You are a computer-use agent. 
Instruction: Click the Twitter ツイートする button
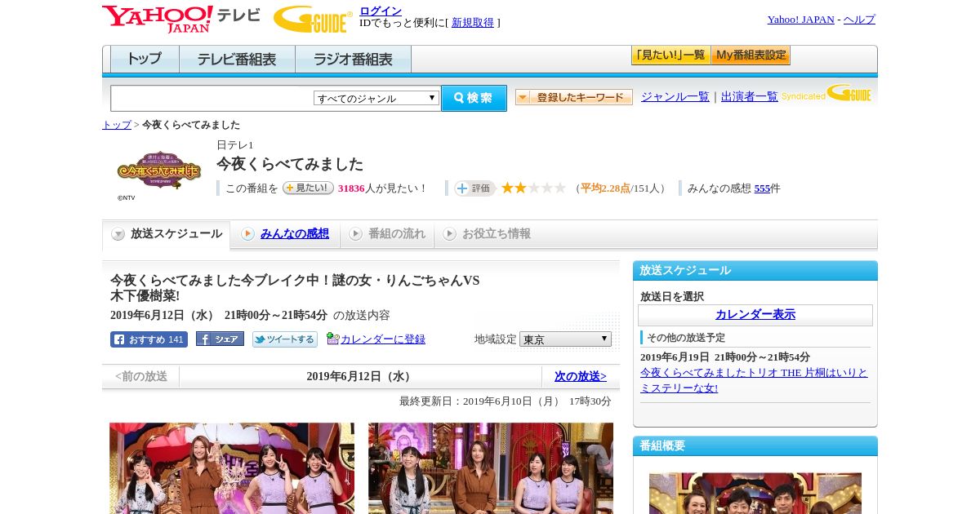coord(285,339)
